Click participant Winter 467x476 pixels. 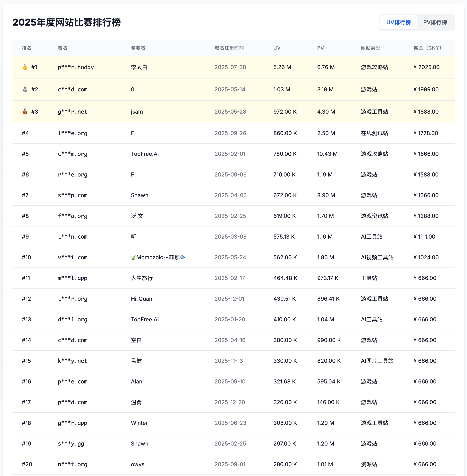(139, 423)
